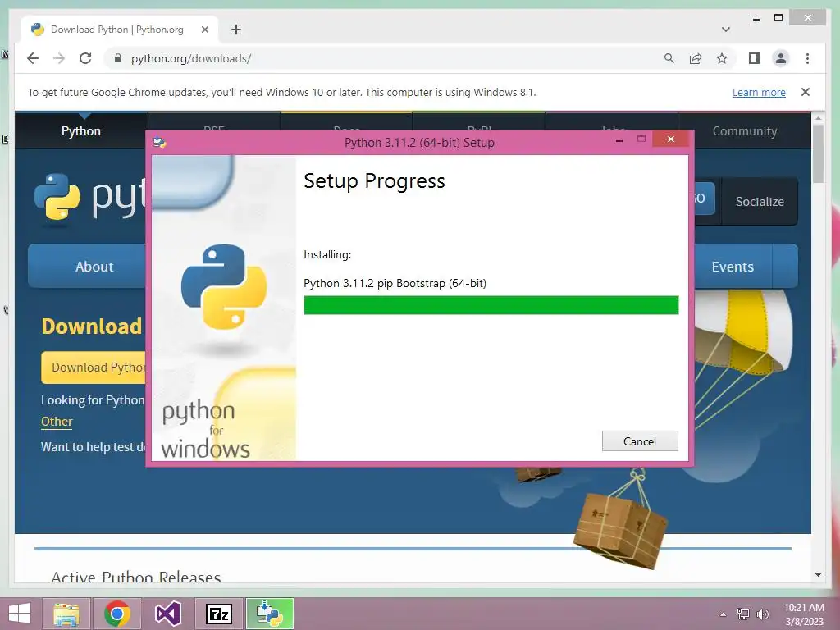Click the network tray icon
Screen dimensions: 840x630
coord(743,614)
